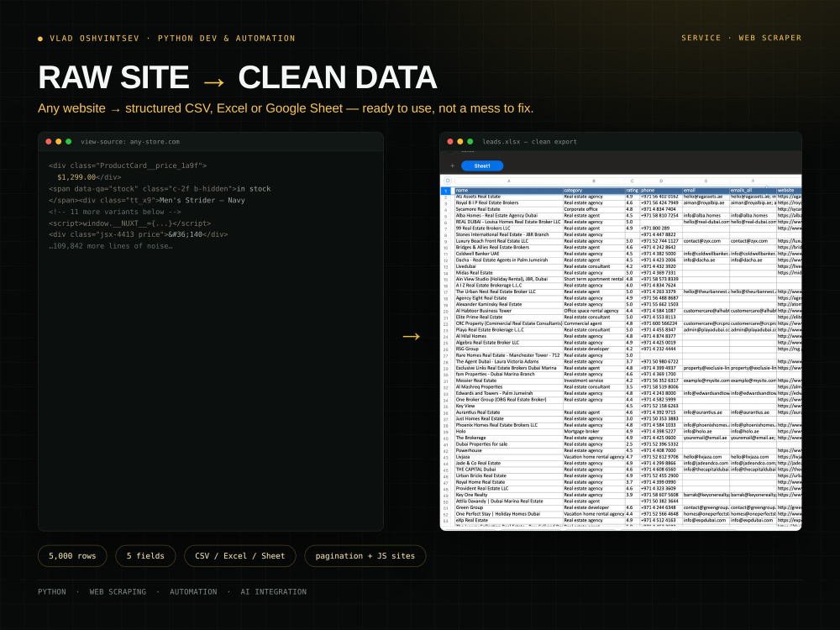Viewport: 840px width, 630px height.
Task: Select the Sheet1 tab
Action: point(482,166)
